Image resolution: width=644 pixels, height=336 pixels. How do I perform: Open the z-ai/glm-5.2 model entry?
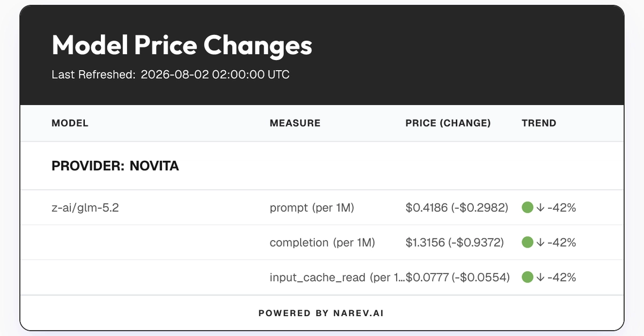click(x=85, y=207)
